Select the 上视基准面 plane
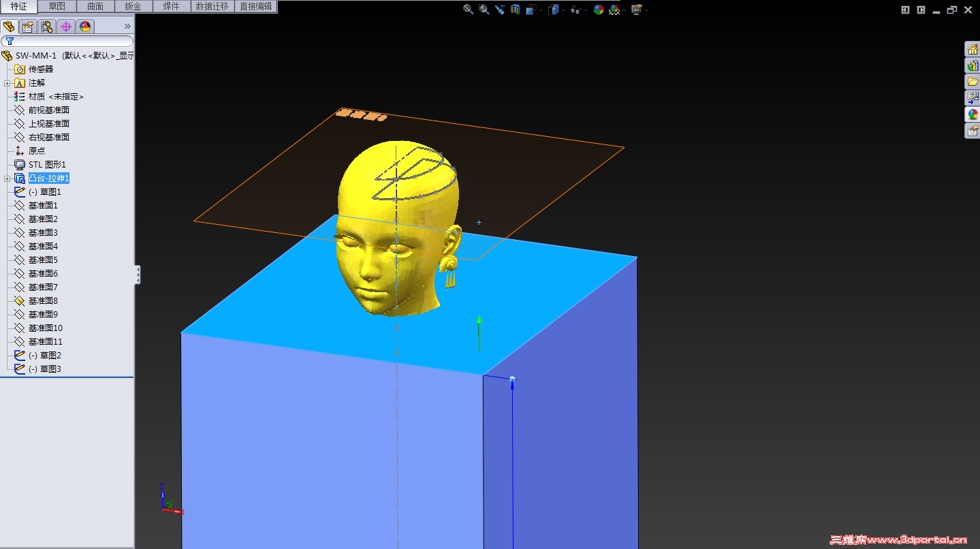 [42, 124]
